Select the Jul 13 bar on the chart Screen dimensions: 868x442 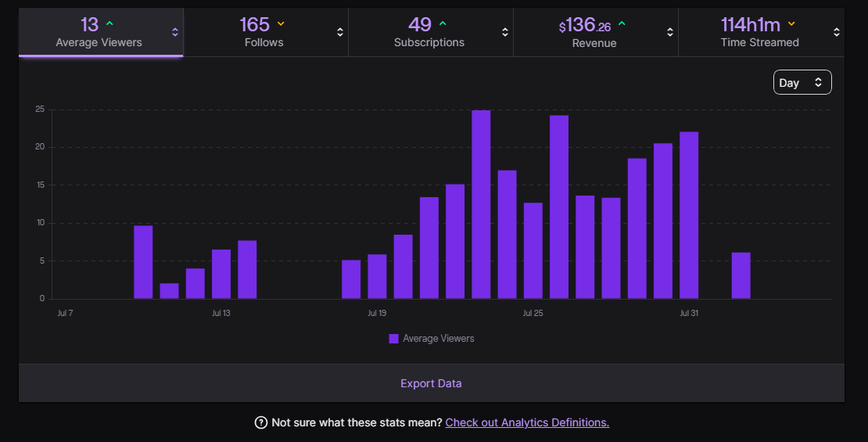(x=221, y=274)
